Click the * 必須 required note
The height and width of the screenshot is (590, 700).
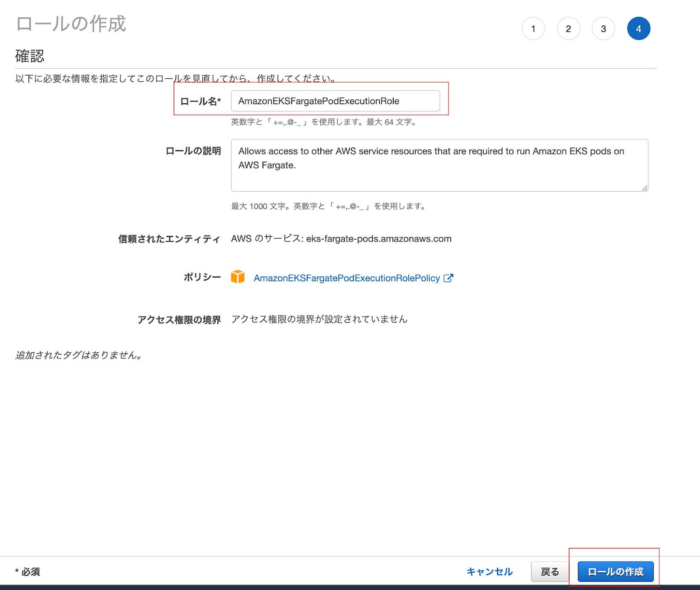click(28, 572)
